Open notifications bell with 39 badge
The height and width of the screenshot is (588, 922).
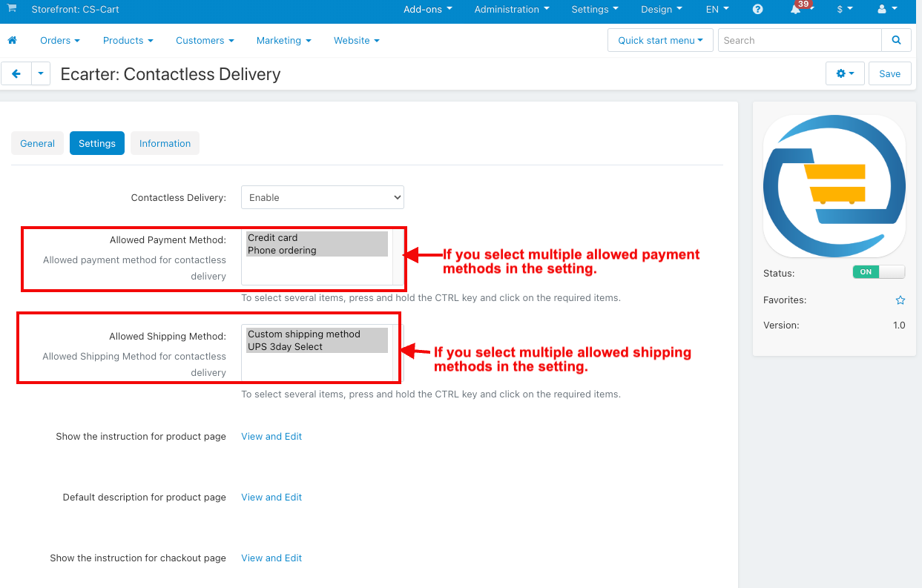[x=797, y=9]
